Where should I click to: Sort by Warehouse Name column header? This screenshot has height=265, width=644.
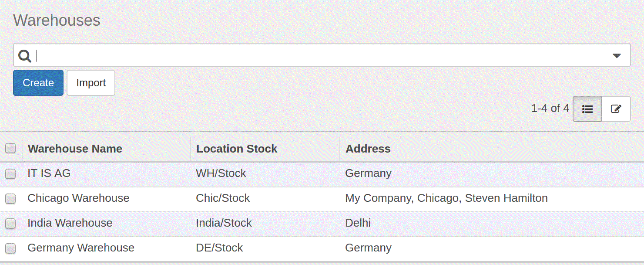[x=75, y=149]
